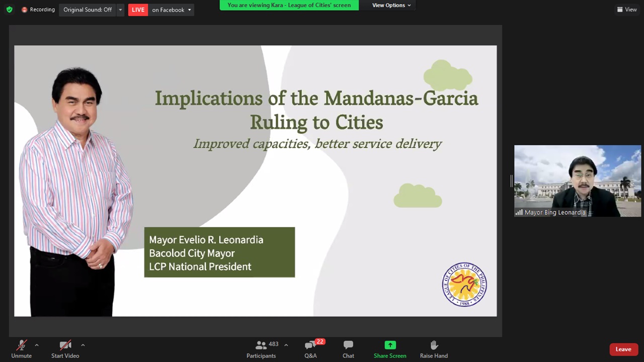The image size is (644, 362).
Task: Raise Hand in the meeting
Action: pos(434,349)
